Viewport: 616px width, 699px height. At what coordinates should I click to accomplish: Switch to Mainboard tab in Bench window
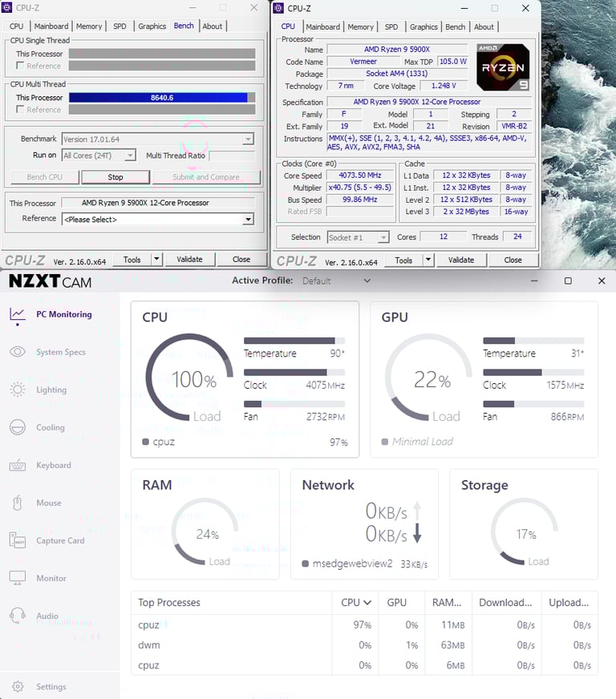click(x=51, y=26)
